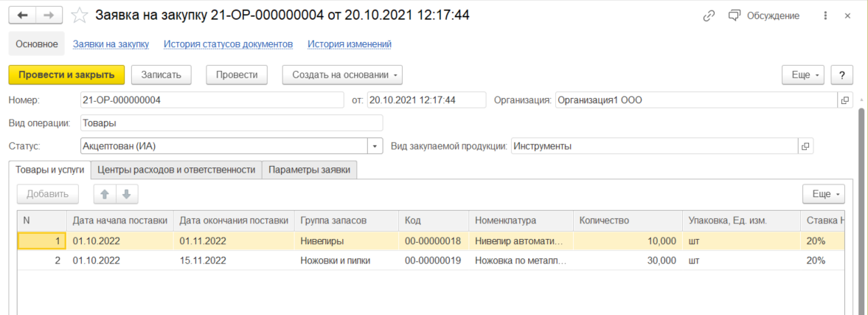This screenshot has height=315, width=868.
Task: Move selected row down
Action: (126, 194)
